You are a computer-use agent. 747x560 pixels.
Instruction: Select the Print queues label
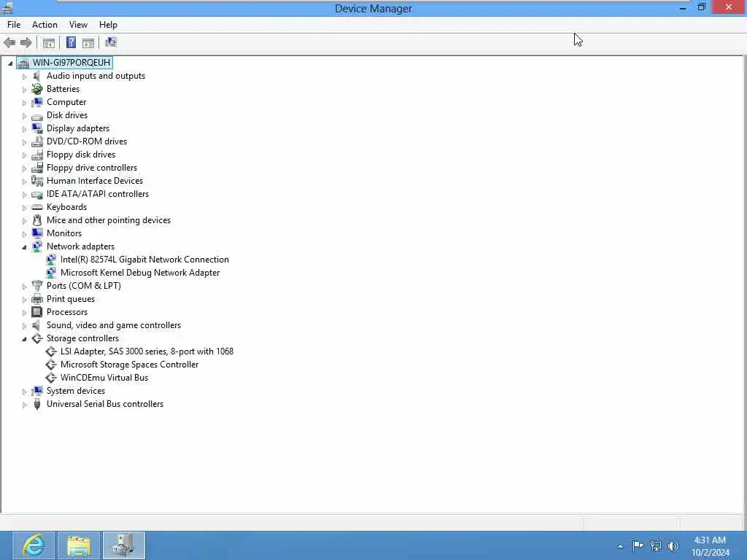pos(71,299)
